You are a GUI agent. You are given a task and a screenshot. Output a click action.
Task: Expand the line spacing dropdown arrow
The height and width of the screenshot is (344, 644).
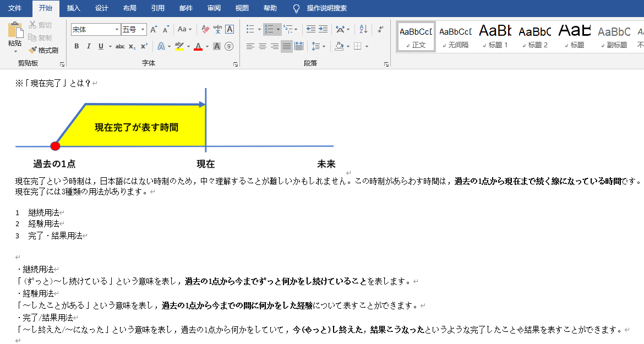323,46
